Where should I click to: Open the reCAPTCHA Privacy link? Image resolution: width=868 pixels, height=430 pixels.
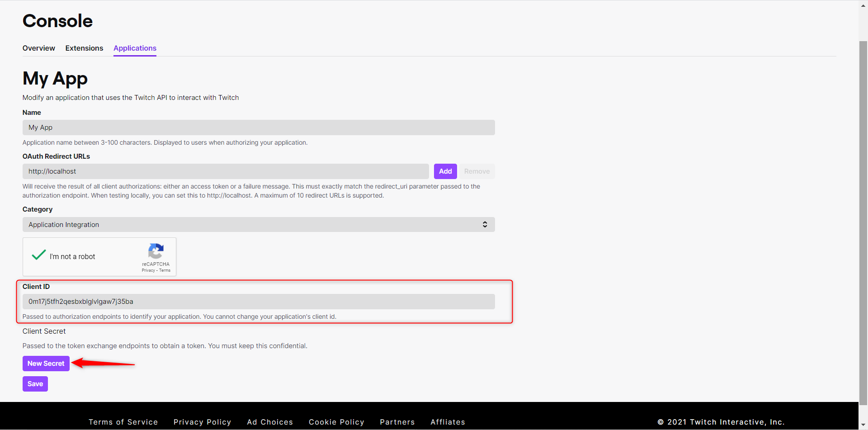coord(148,270)
